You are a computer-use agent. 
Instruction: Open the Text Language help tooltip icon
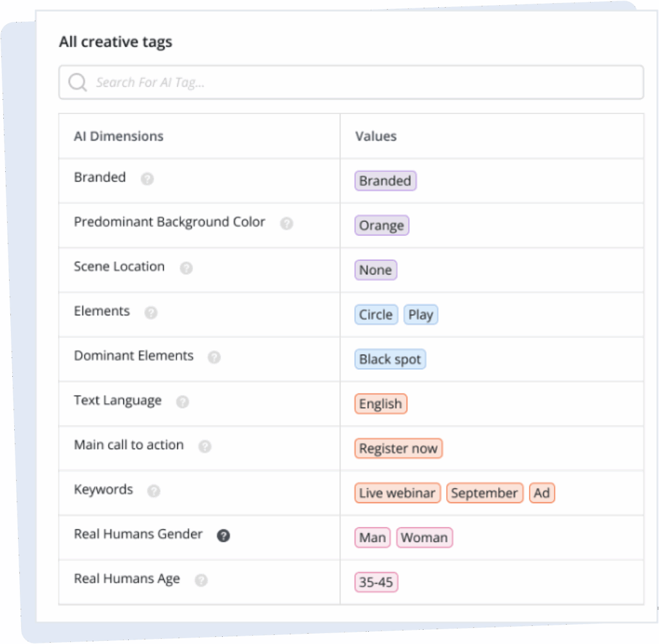tap(183, 402)
